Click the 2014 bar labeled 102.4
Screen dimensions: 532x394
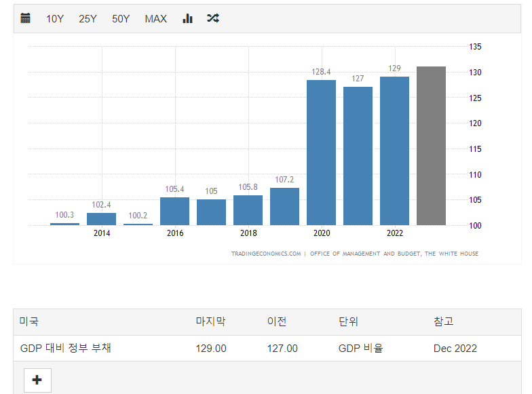[x=102, y=219]
